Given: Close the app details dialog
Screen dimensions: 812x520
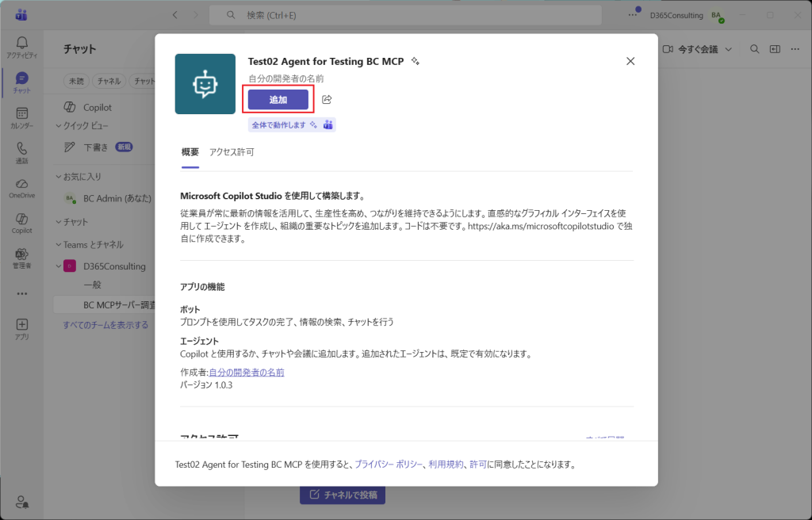Looking at the screenshot, I should pyautogui.click(x=630, y=61).
